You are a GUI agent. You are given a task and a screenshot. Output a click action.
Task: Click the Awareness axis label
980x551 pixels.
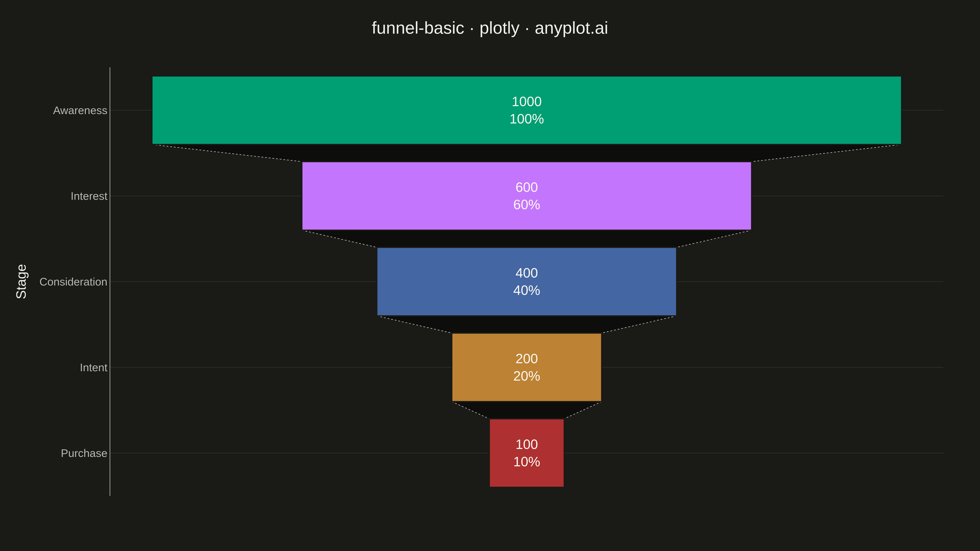[80, 110]
